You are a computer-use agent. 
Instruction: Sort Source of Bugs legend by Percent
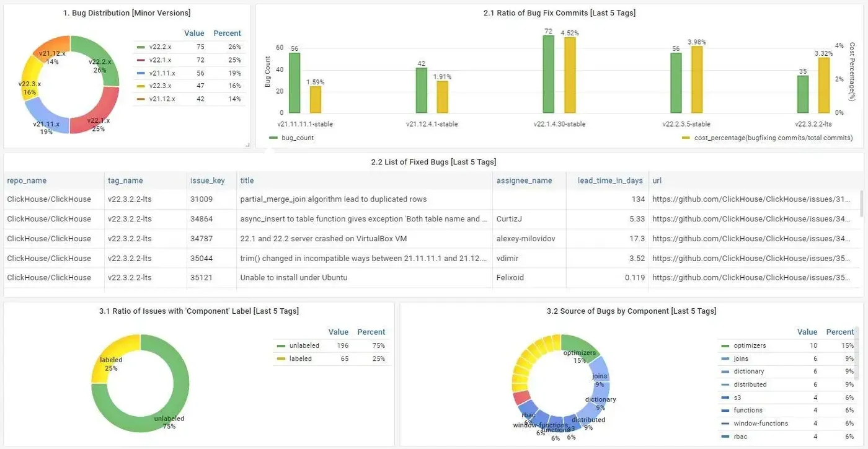coord(840,332)
